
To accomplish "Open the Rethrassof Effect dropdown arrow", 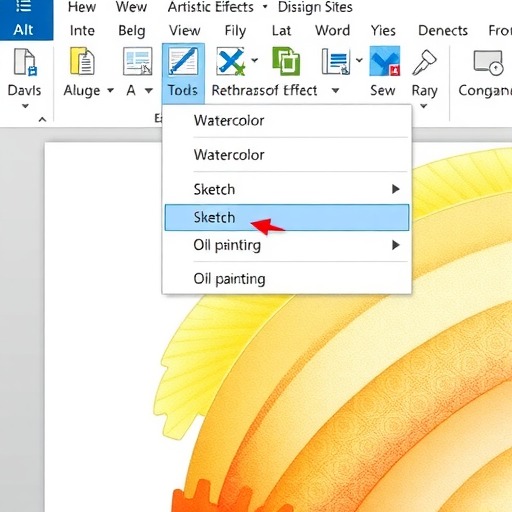I will (x=336, y=90).
